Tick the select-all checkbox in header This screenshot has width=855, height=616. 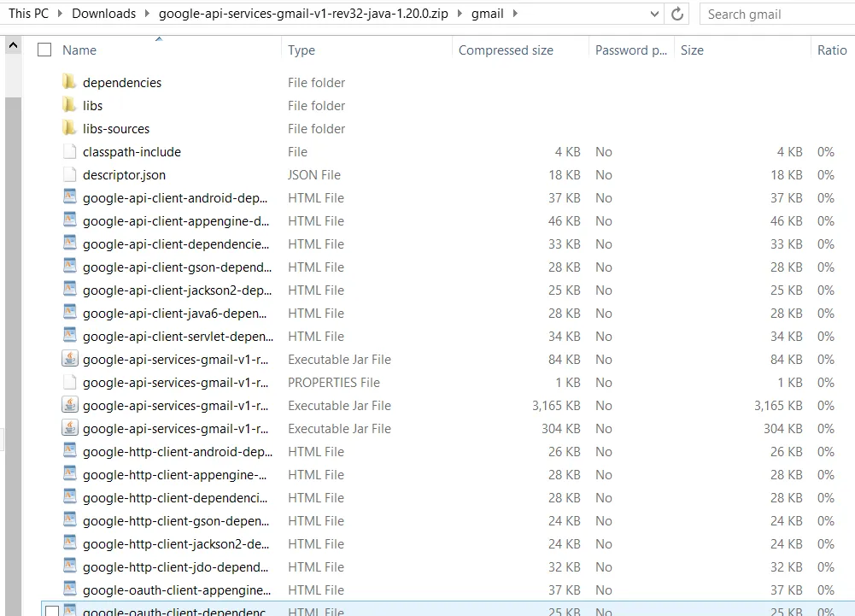pyautogui.click(x=44, y=50)
